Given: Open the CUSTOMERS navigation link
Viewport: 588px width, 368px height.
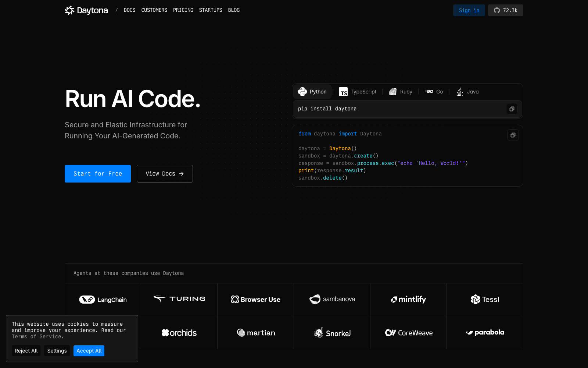Looking at the screenshot, I should tap(154, 10).
